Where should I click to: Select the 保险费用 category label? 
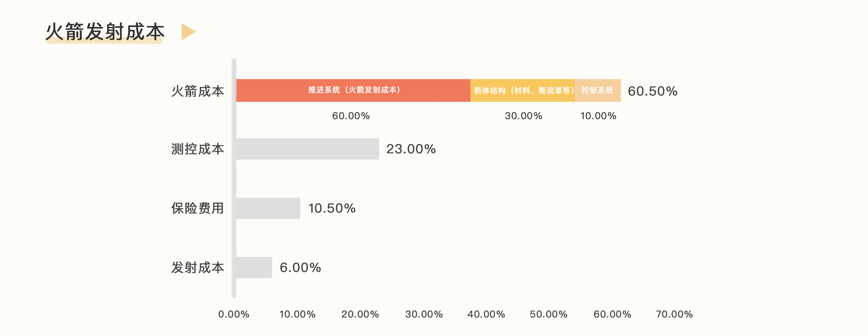coord(198,208)
